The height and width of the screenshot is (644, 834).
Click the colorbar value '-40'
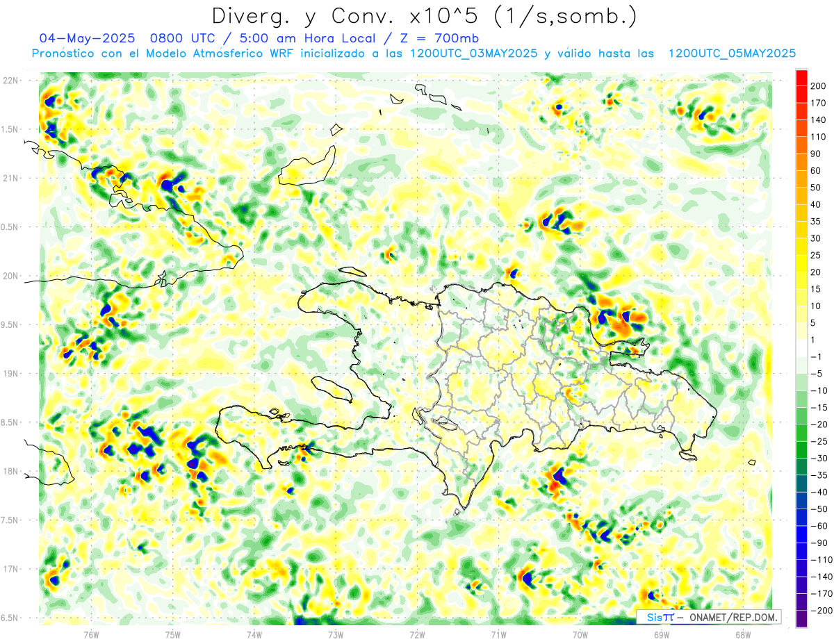click(x=818, y=493)
